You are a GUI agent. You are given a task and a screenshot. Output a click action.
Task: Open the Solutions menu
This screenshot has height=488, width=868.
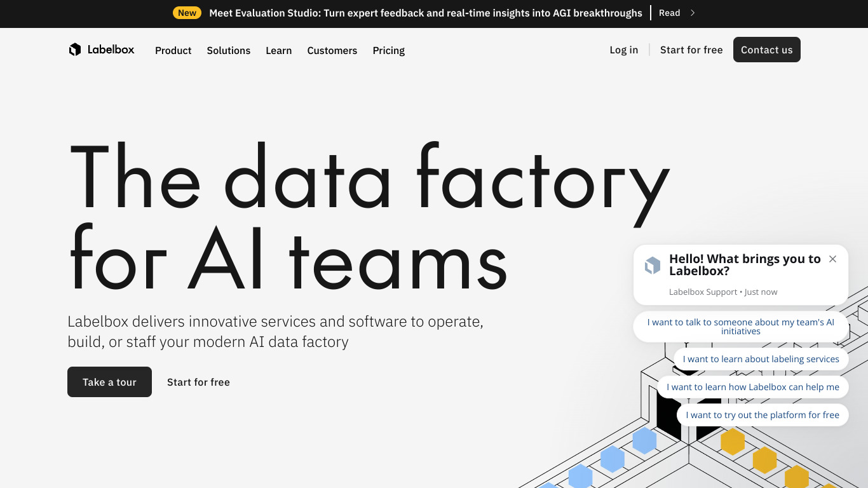pos(229,50)
